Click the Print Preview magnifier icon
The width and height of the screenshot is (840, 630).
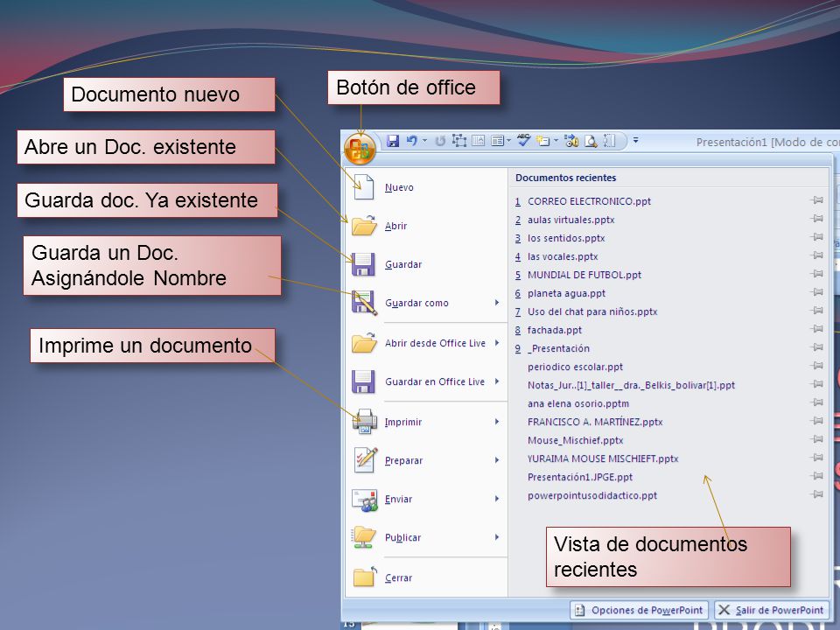[591, 141]
